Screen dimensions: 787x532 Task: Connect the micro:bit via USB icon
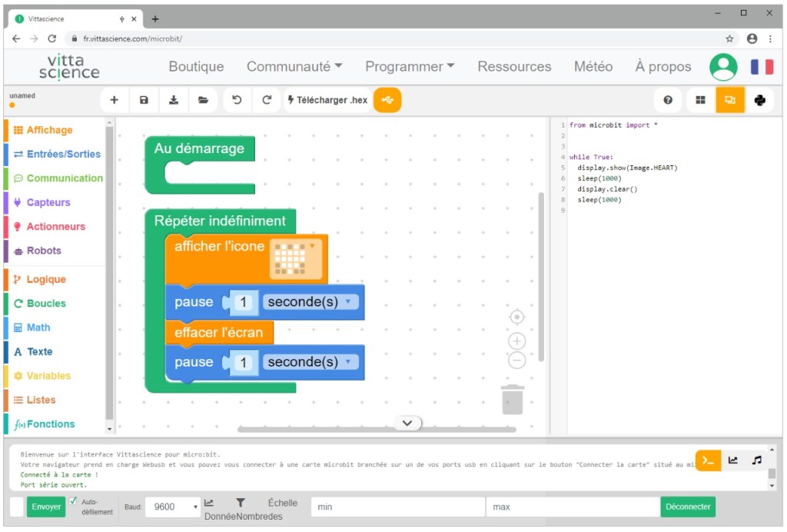pyautogui.click(x=387, y=100)
